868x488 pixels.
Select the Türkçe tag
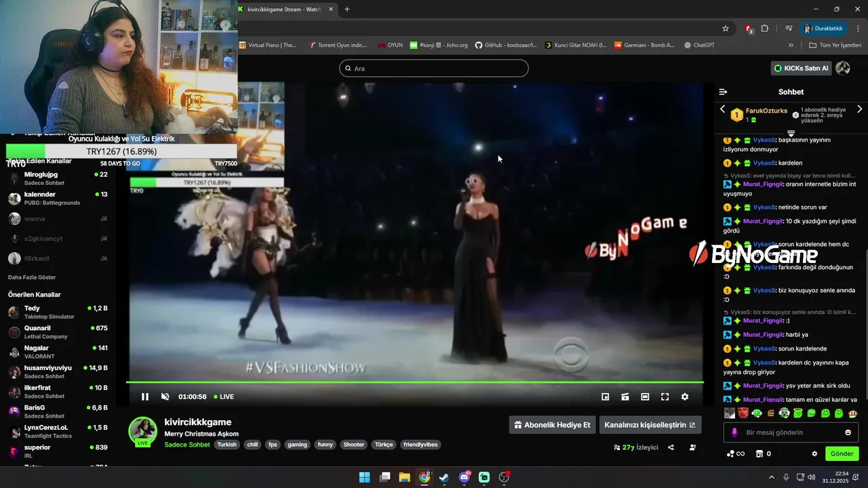384,445
